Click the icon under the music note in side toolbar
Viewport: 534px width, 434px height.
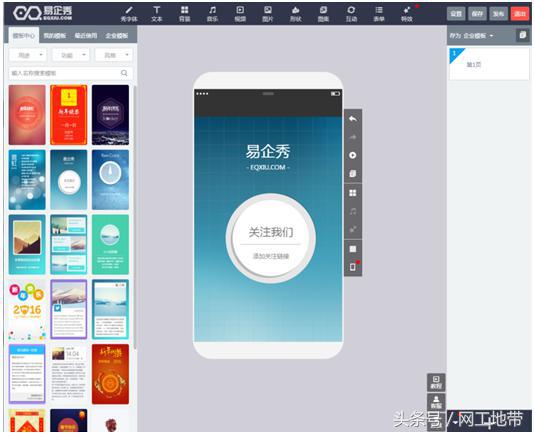coord(353,229)
